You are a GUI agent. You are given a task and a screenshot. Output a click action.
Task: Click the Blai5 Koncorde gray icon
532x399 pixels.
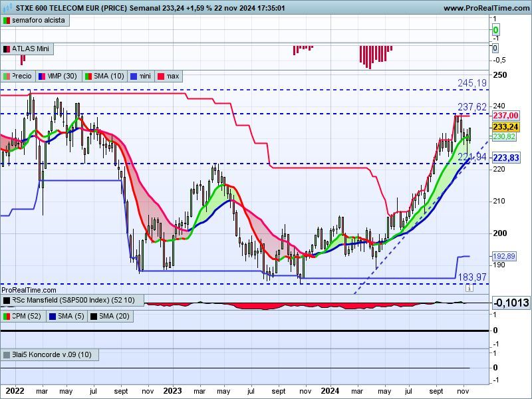pyautogui.click(x=6, y=355)
